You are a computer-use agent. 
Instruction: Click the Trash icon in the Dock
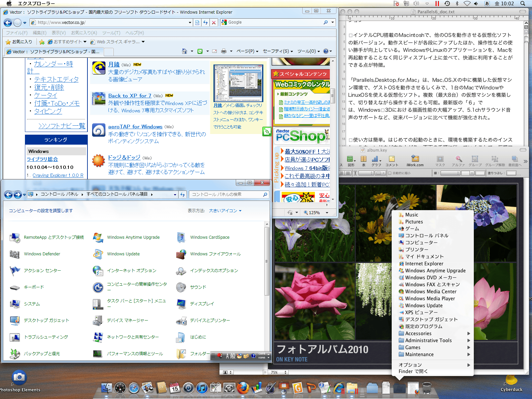(x=427, y=388)
